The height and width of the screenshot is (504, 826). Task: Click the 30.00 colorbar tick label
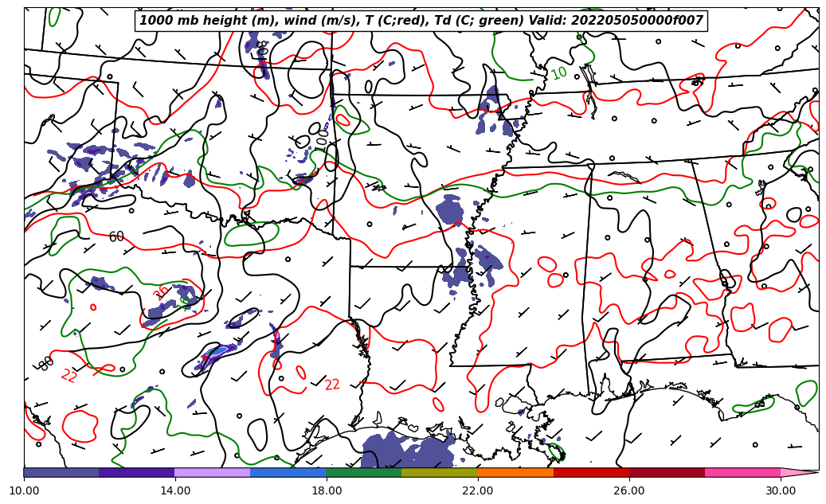point(781,490)
